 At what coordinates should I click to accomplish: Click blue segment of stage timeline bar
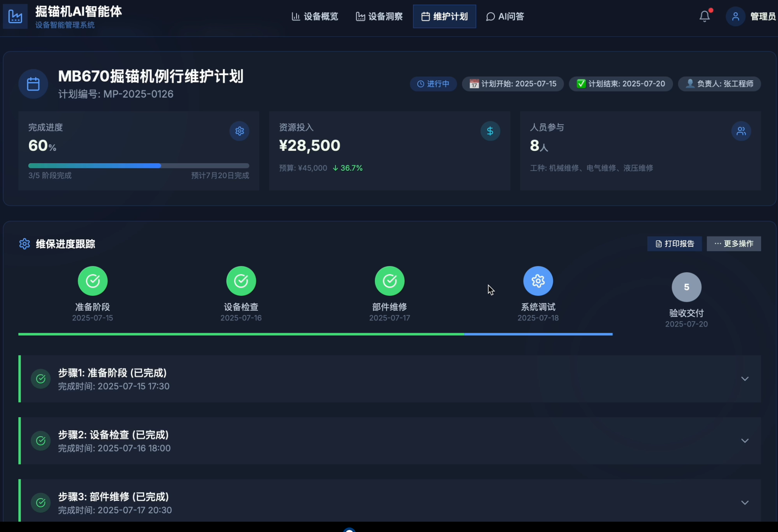click(x=538, y=334)
